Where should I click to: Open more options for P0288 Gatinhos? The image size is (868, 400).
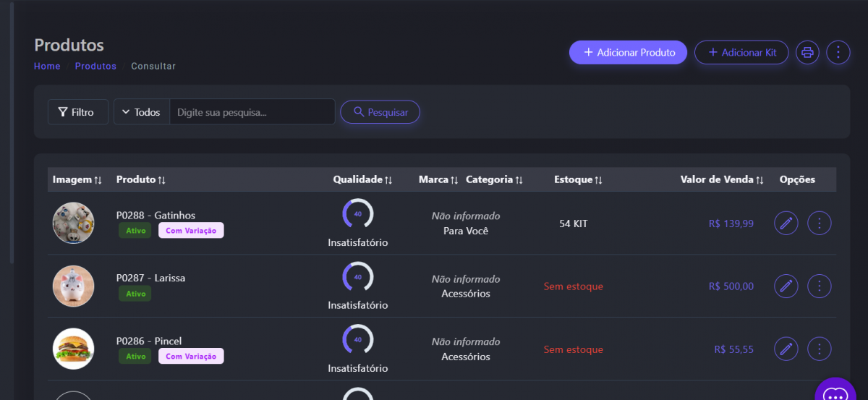pos(819,224)
